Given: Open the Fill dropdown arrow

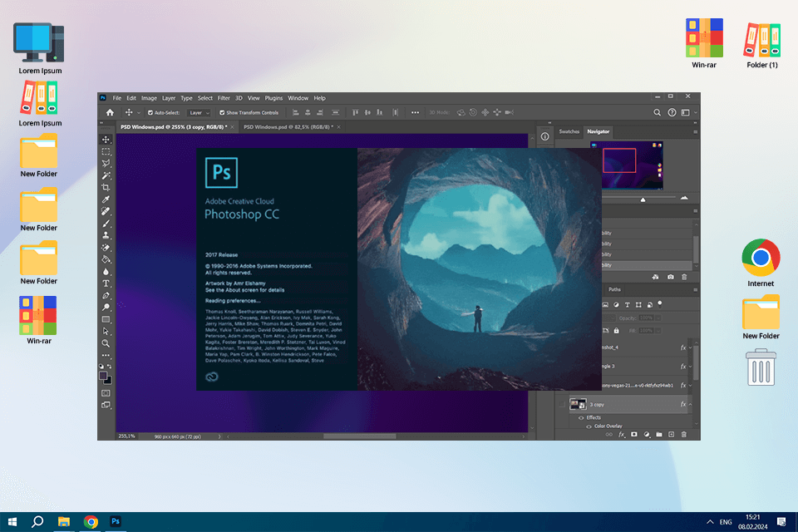Looking at the screenshot, I should pos(658,331).
